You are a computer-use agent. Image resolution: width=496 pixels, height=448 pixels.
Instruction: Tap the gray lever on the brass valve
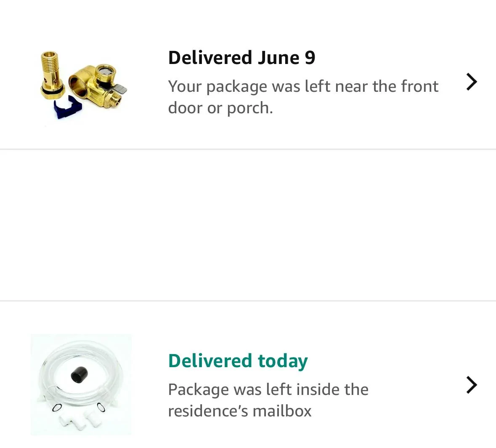click(x=120, y=89)
